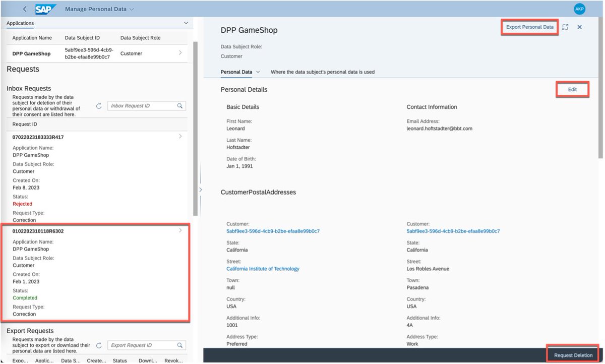Search with the Export Request ID magnifier icon
The width and height of the screenshot is (605, 364).
[x=179, y=345]
